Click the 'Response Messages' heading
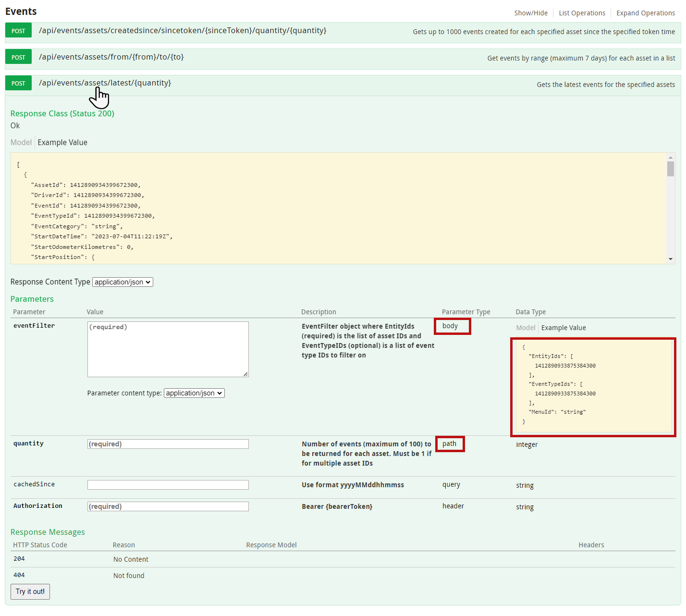The height and width of the screenshot is (616, 686). point(48,532)
